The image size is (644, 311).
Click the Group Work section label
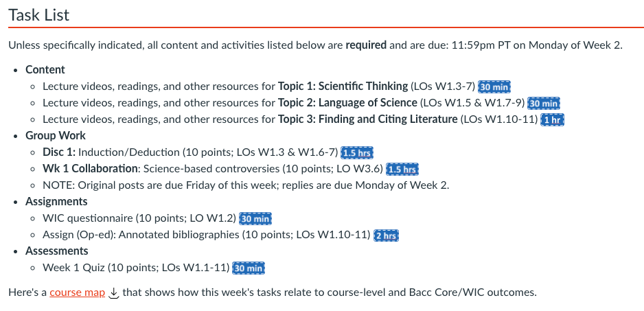click(x=56, y=136)
